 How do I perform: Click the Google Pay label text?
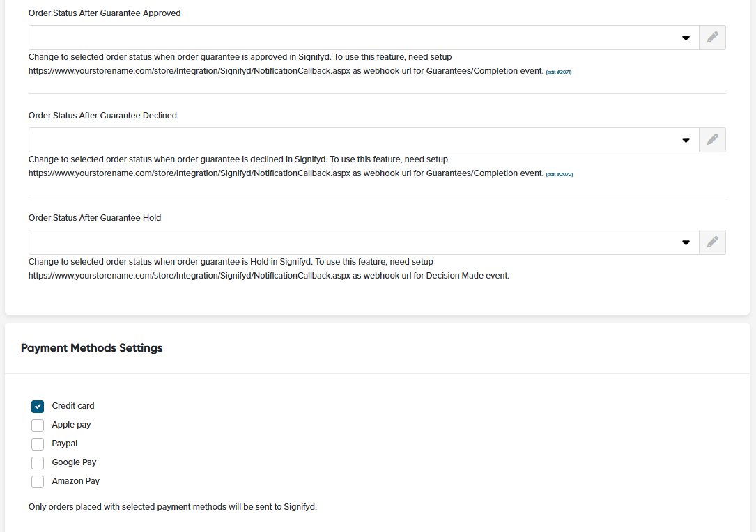(75, 462)
